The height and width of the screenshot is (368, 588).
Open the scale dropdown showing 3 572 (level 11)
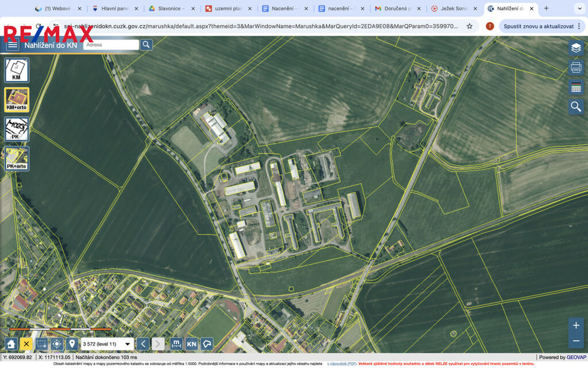coord(107,344)
